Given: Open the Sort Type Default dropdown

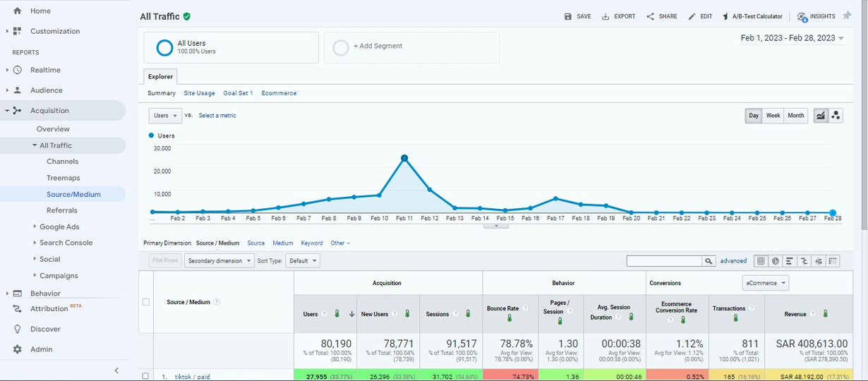Looking at the screenshot, I should pos(303,261).
